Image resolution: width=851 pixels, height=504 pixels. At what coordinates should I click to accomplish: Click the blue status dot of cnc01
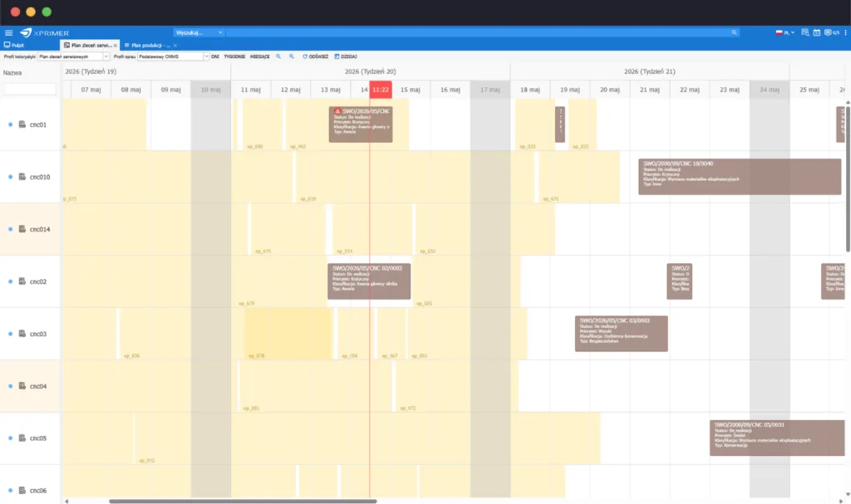tap(10, 125)
